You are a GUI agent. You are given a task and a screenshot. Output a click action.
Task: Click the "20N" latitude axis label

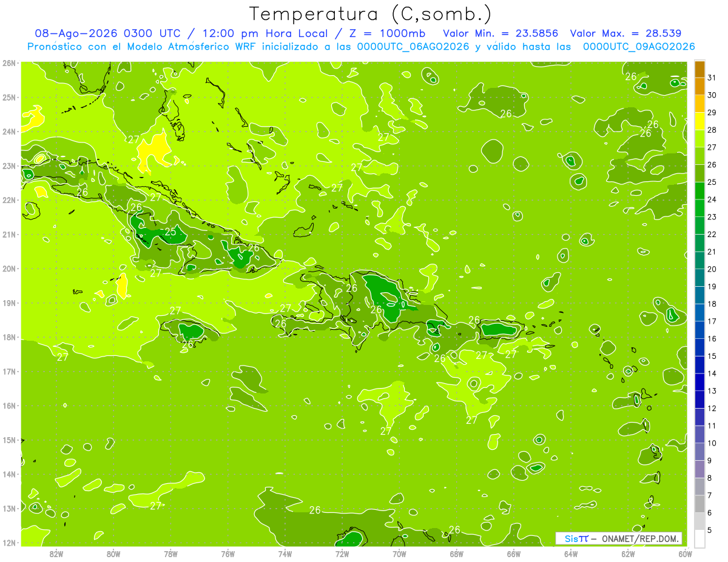click(9, 269)
